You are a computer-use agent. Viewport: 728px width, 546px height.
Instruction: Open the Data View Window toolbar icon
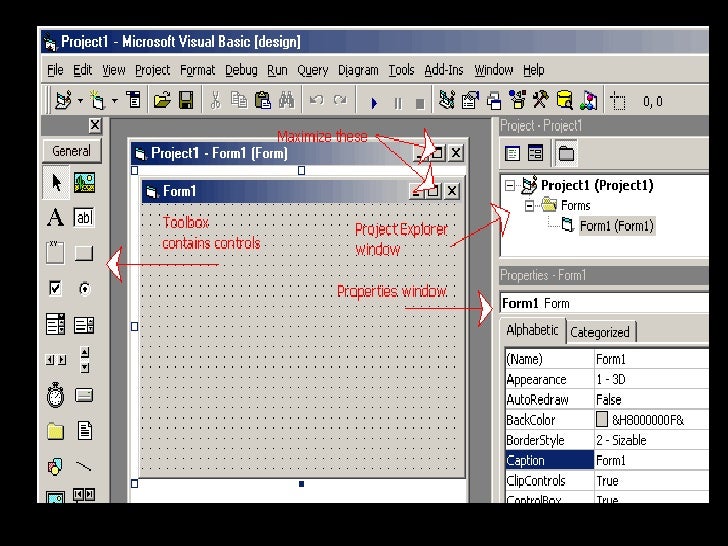click(x=564, y=100)
